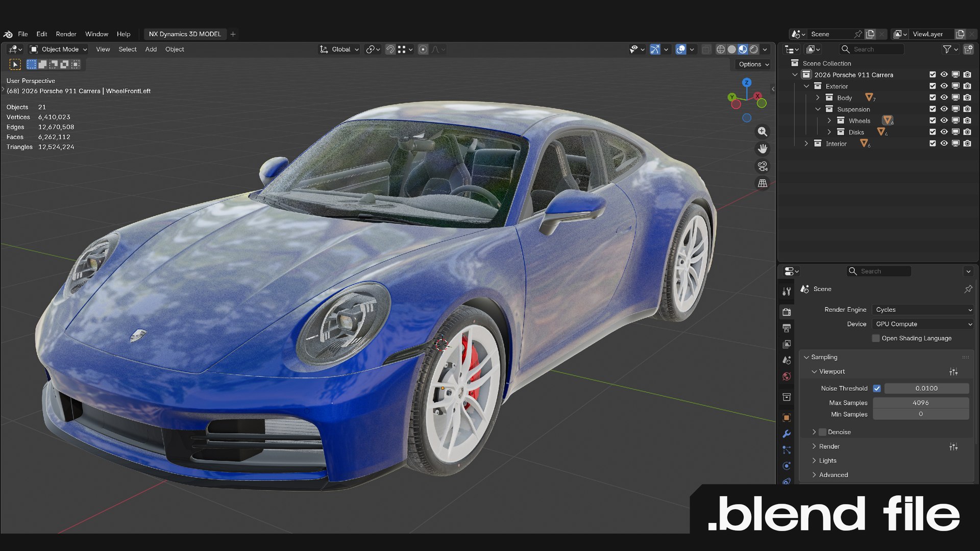Click the pan view hand icon
Screen dimensions: 980x551
762,149
